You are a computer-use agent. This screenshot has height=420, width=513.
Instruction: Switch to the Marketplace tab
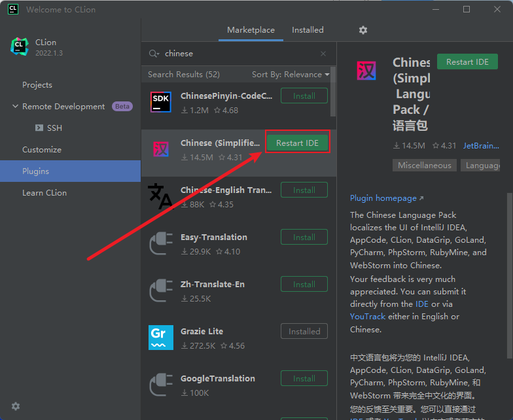[x=251, y=30]
